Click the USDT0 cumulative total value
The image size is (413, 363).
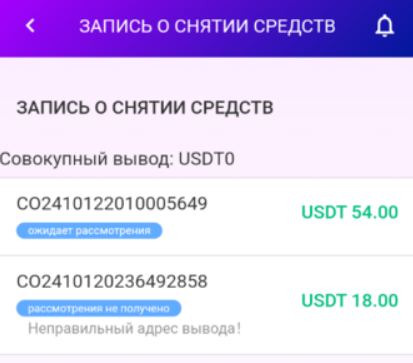click(207, 159)
